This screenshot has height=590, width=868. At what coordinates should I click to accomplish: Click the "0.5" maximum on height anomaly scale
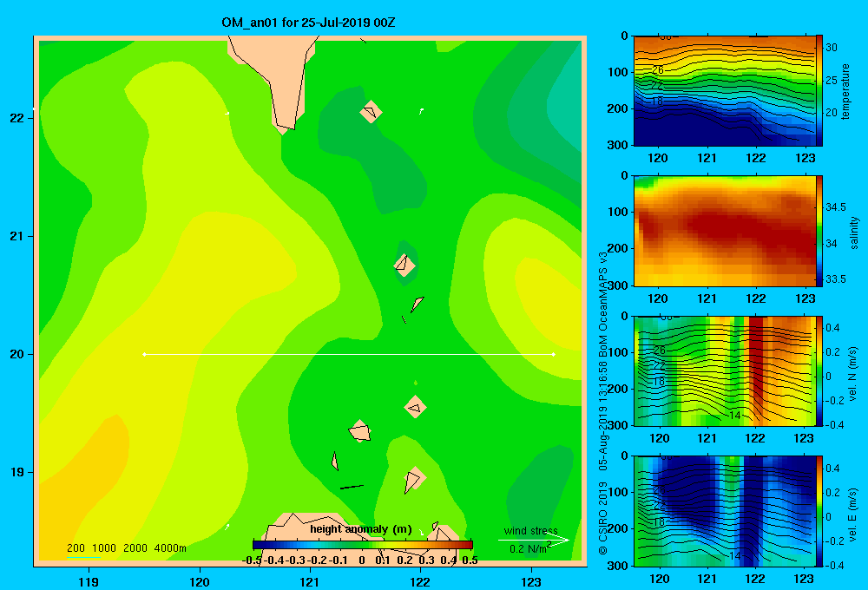coord(470,560)
